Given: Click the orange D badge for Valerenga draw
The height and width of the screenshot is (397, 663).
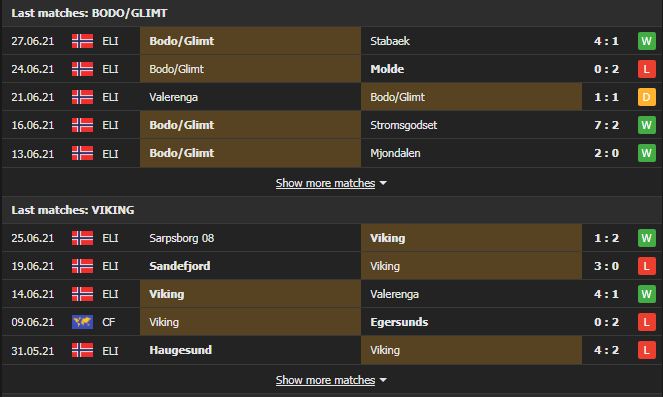Looking at the screenshot, I should click(x=646, y=97).
